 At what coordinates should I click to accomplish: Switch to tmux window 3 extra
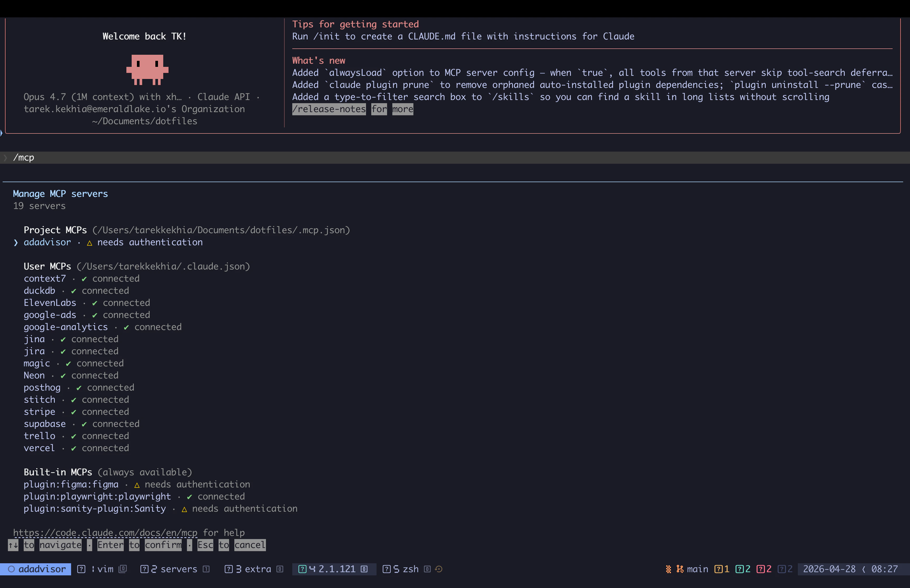254,569
